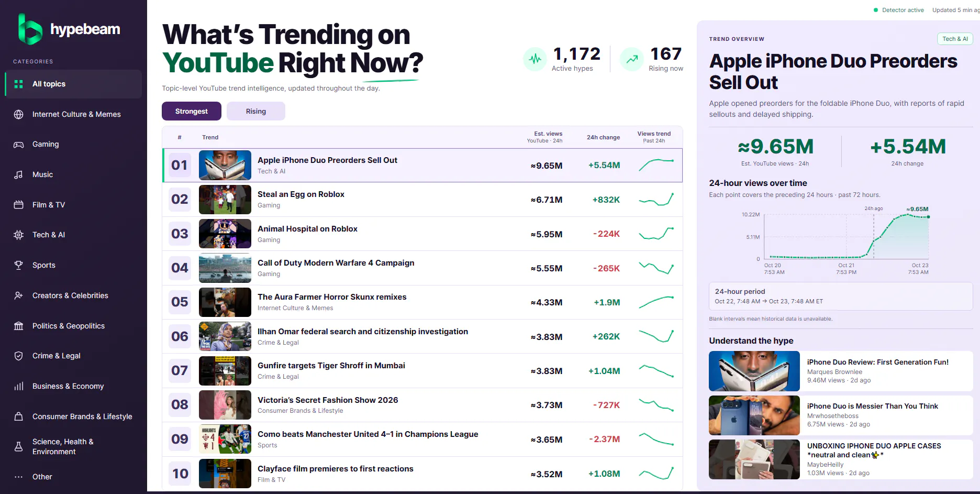Open the Consumer Brands & Lifestyle category
Image resolution: width=980 pixels, height=494 pixels.
82,416
